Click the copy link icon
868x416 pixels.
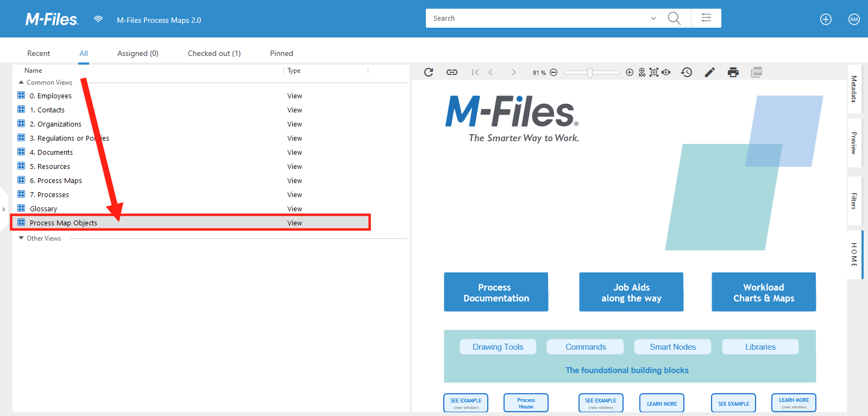[x=451, y=72]
